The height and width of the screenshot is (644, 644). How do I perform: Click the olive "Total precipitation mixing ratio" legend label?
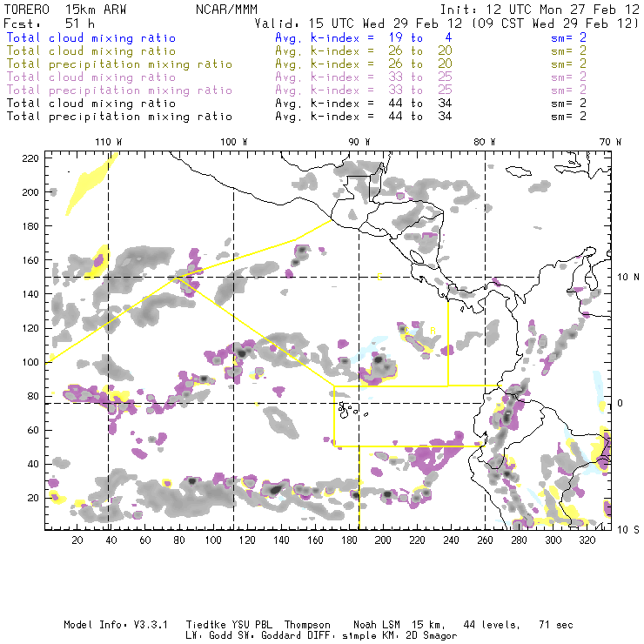[x=119, y=64]
